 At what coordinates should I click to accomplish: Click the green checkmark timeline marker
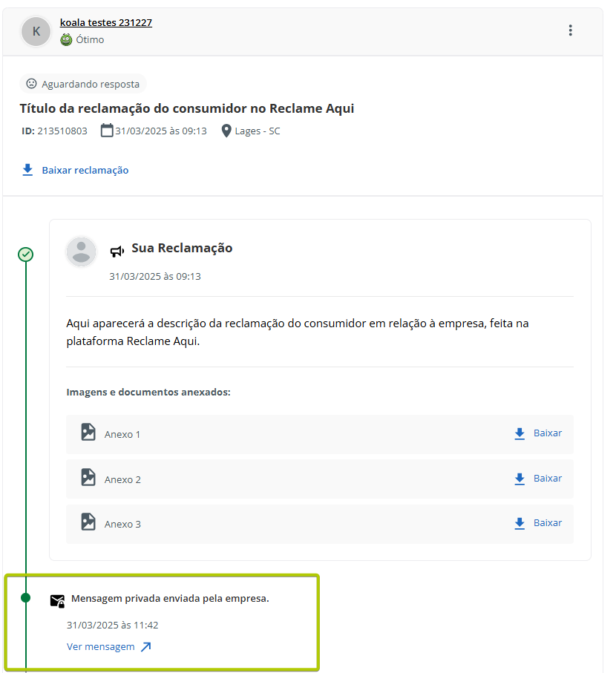(26, 255)
